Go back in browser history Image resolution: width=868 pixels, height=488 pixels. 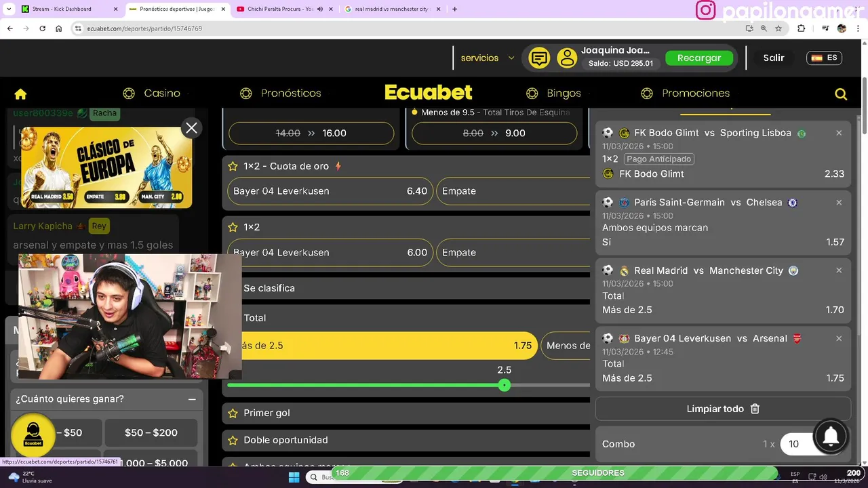(9, 28)
